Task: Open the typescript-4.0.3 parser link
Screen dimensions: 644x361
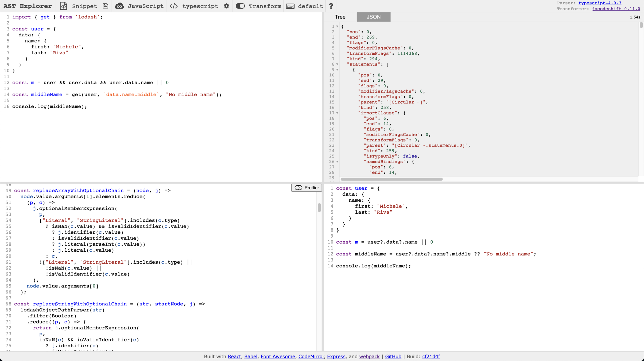Action: pyautogui.click(x=600, y=3)
